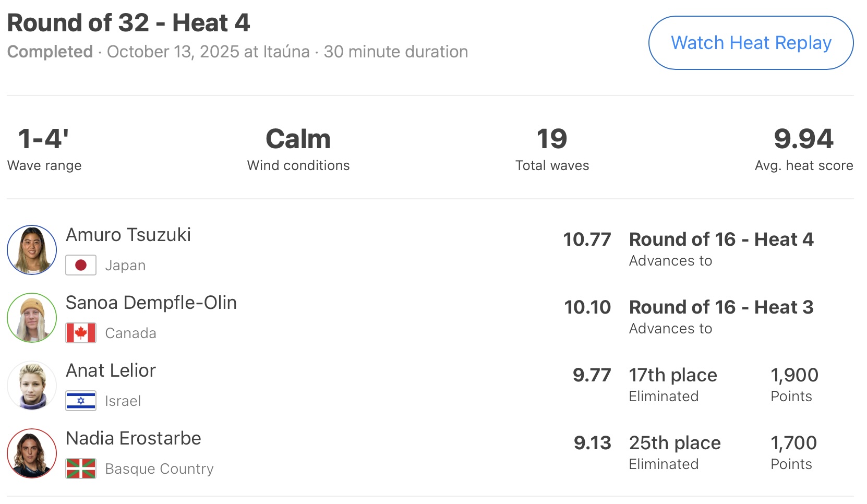Image resolution: width=867 pixels, height=504 pixels.
Task: Click the Watch Heat Replay button
Action: point(751,43)
